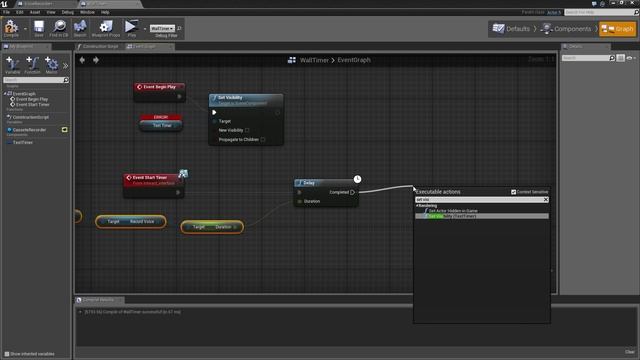Add a new Macro in My Blueprint

pyautogui.click(x=51, y=65)
